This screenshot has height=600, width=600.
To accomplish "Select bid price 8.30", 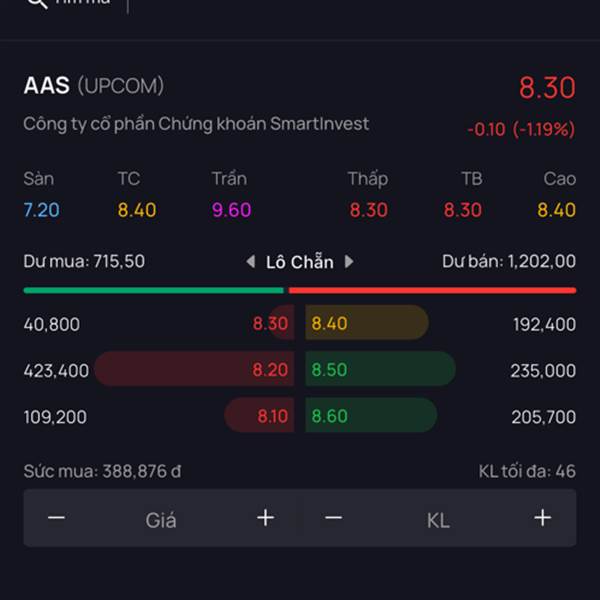I will click(270, 324).
